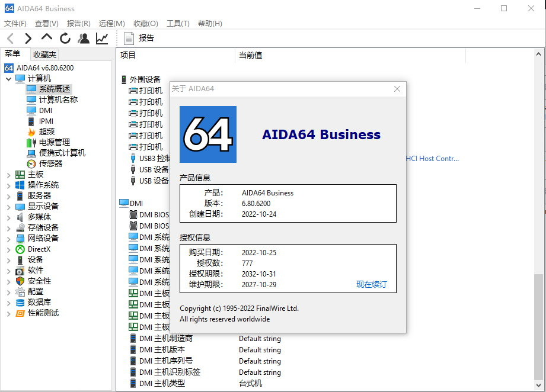Select the AIDA64 v6.80.6200 root node
Viewport: 546px width, 392px height.
[x=45, y=68]
